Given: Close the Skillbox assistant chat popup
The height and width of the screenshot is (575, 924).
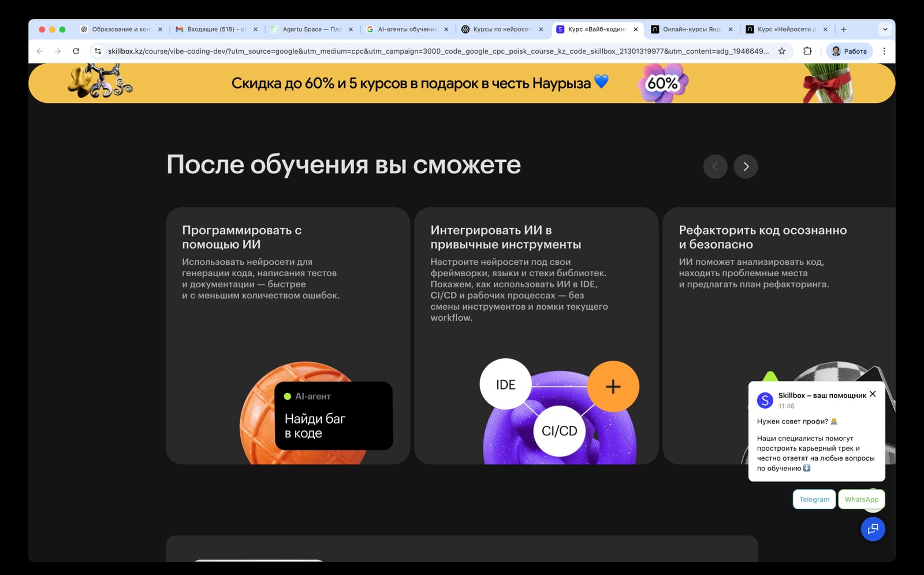Looking at the screenshot, I should 873,394.
